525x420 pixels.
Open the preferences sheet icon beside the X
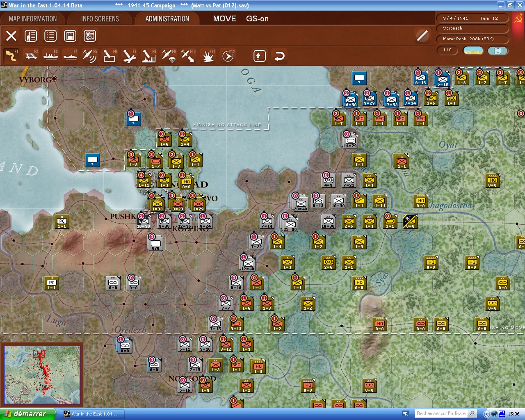[31, 36]
